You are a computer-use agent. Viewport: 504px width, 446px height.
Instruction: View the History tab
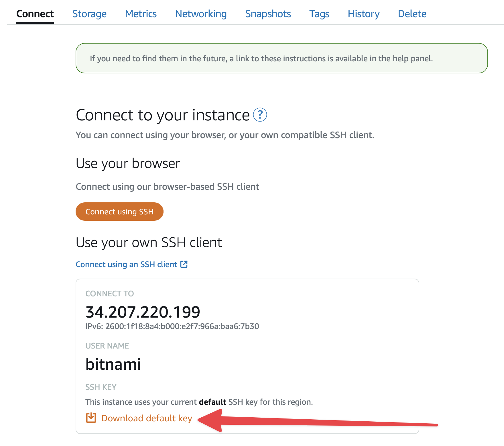(x=364, y=14)
